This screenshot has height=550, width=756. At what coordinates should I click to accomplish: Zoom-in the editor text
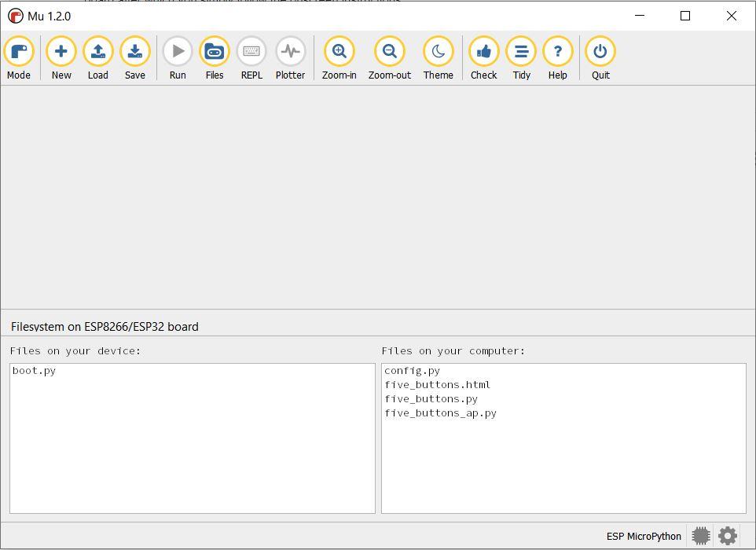(339, 58)
